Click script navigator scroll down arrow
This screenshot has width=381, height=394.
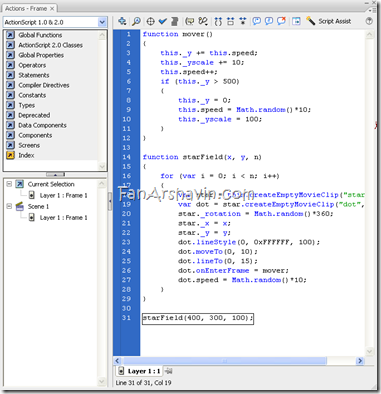click(102, 381)
